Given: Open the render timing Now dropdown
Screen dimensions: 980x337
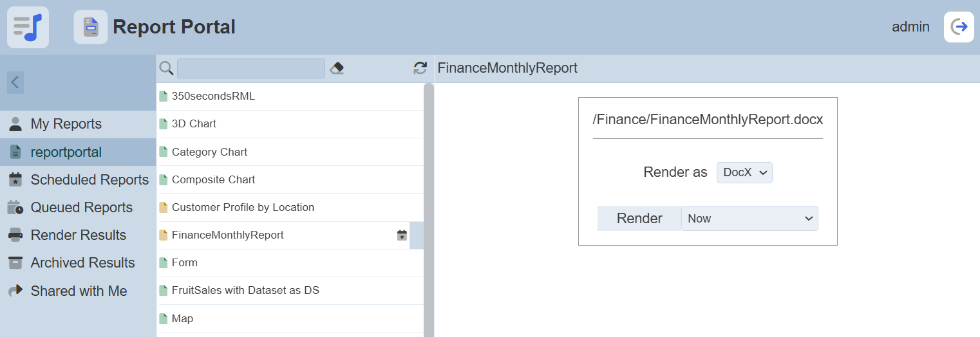Looking at the screenshot, I should [x=749, y=219].
